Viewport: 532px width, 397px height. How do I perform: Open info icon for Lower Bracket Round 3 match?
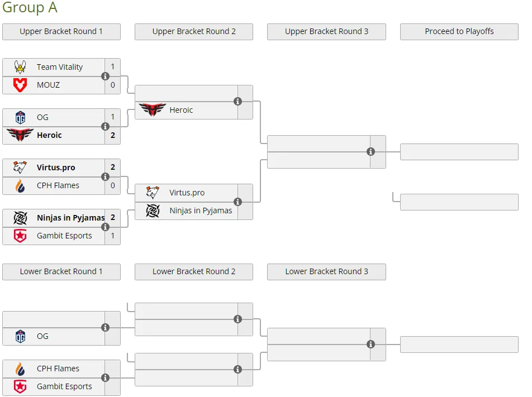click(x=370, y=344)
